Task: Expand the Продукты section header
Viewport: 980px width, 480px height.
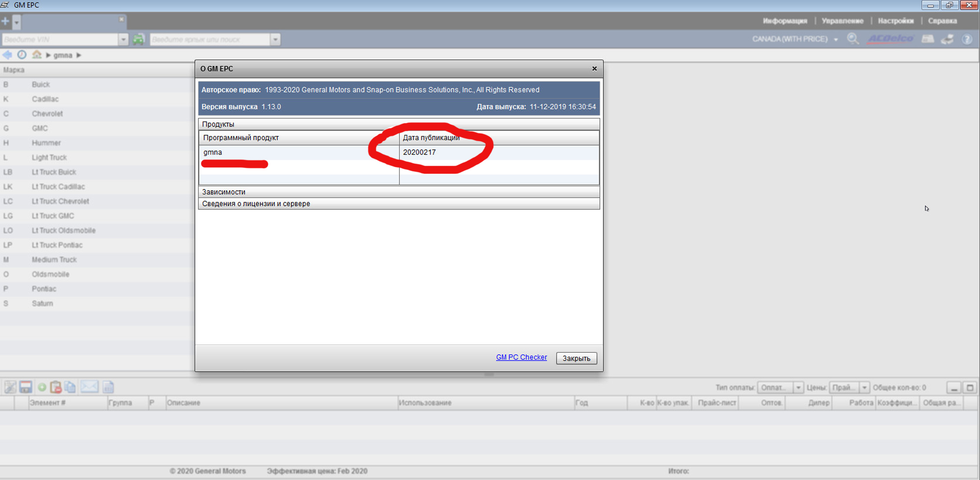Action: [x=399, y=124]
